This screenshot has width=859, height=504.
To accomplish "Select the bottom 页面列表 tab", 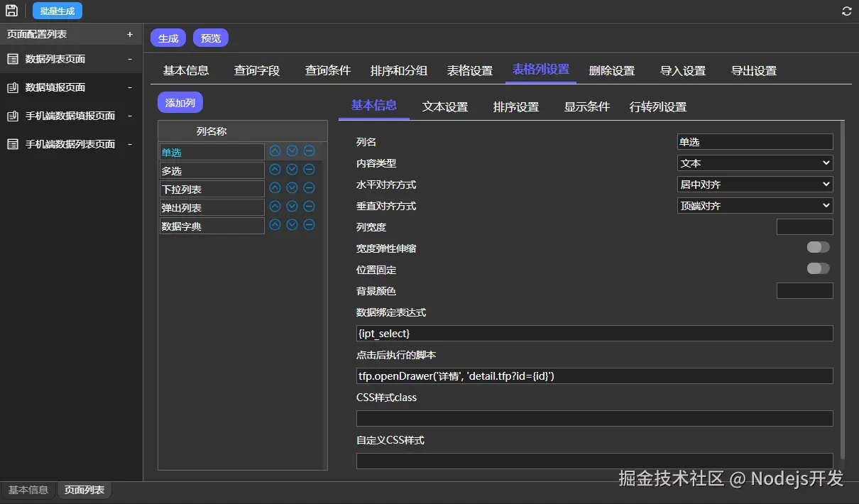I will [84, 490].
